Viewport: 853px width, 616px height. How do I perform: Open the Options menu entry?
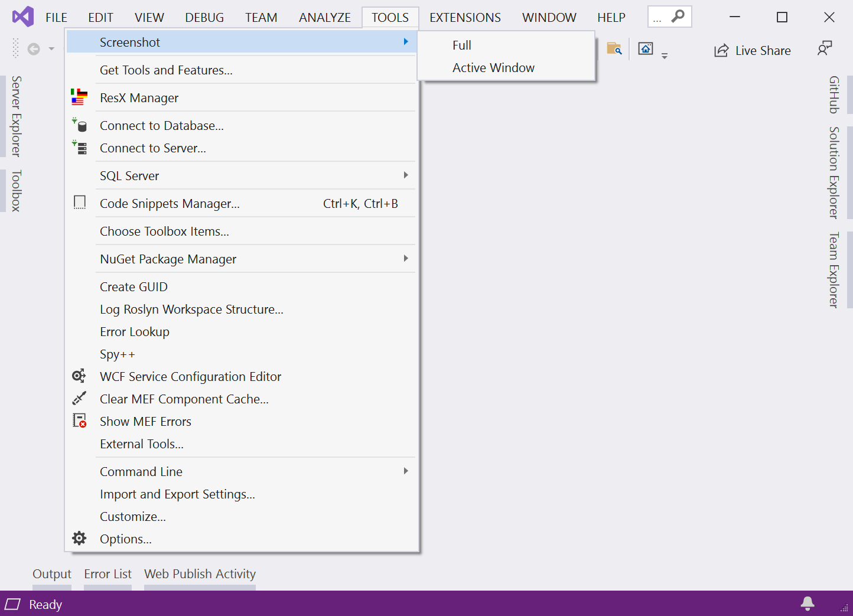[x=241, y=539]
